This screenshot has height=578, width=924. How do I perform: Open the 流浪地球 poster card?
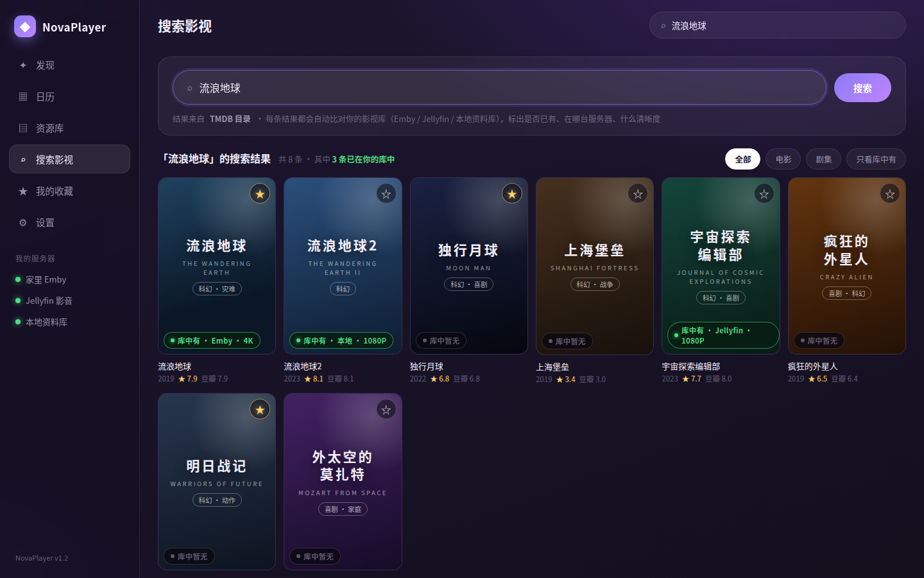(217, 266)
